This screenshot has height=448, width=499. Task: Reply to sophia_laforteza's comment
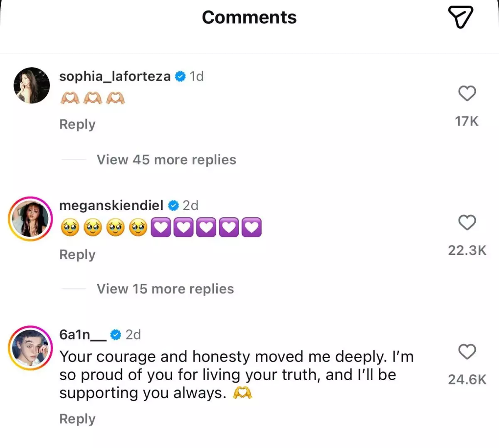pyautogui.click(x=77, y=124)
